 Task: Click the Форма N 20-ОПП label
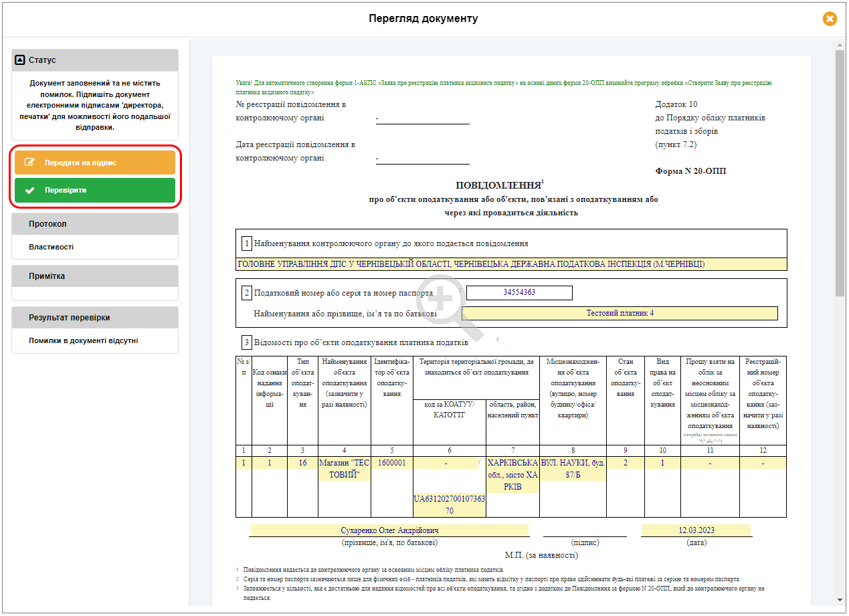[690, 171]
